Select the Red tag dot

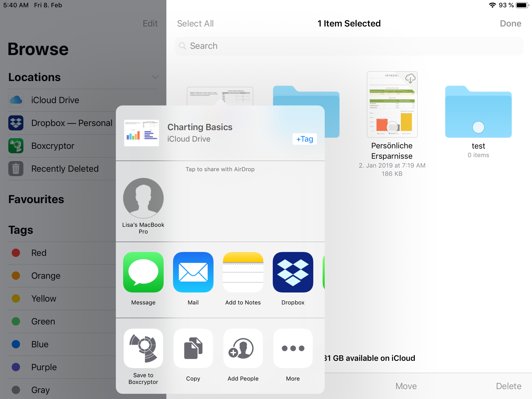pos(16,253)
